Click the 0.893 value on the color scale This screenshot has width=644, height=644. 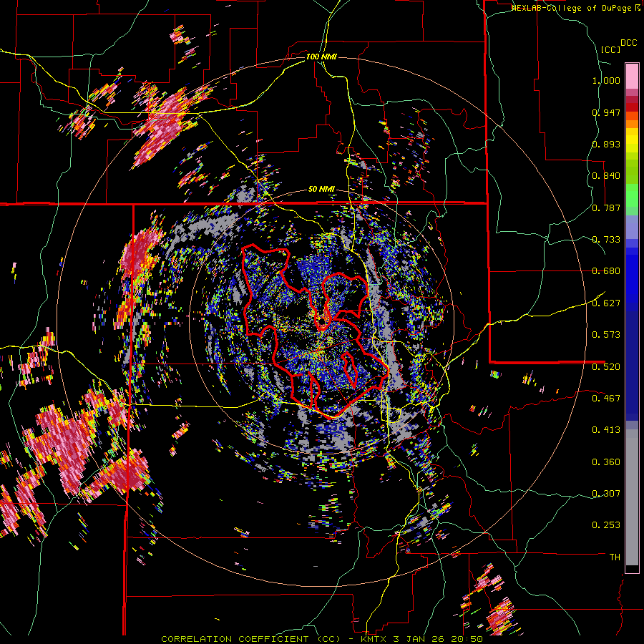[x=606, y=144]
